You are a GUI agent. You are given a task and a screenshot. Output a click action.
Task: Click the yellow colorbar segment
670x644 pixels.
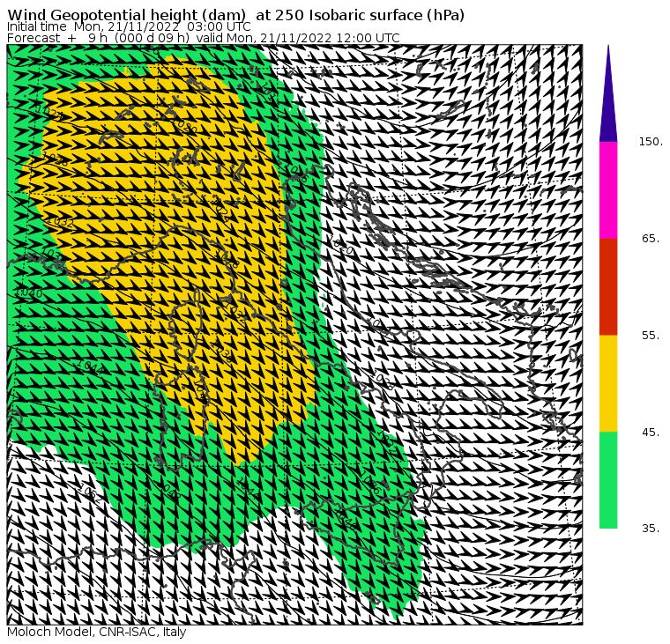point(608,383)
